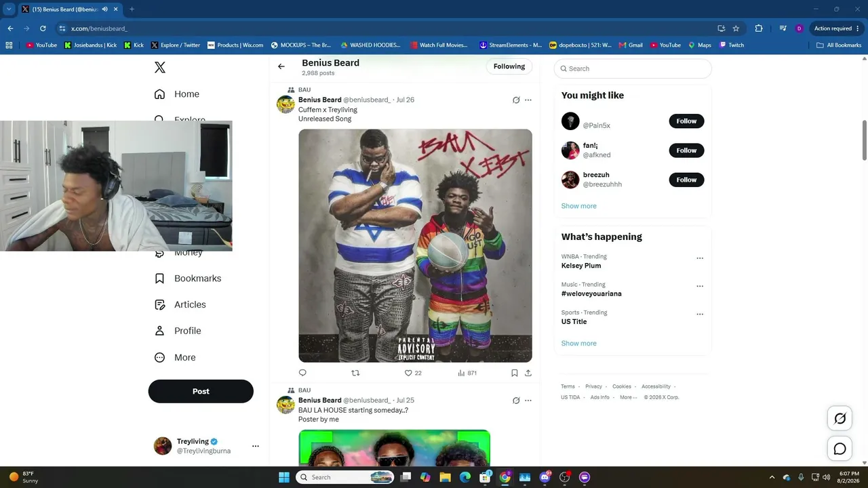Open the Gmail bookmark
This screenshot has height=488, width=868.
[630, 45]
